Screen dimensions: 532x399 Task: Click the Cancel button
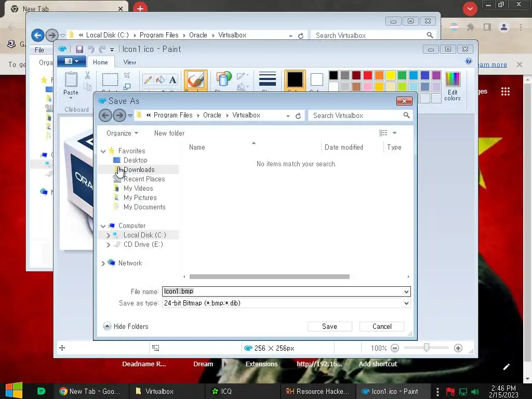[x=382, y=326]
